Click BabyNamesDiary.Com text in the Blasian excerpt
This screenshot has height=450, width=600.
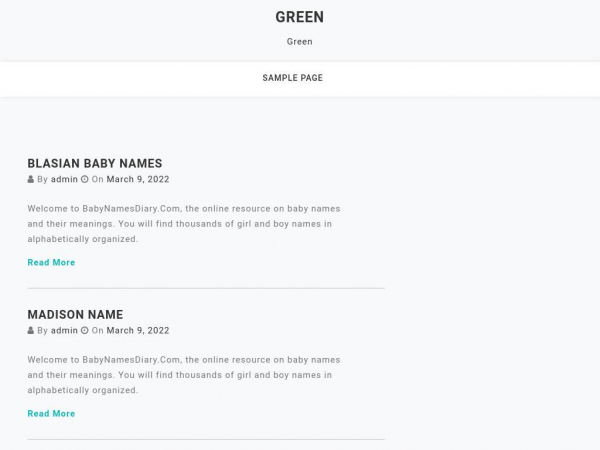131,209
